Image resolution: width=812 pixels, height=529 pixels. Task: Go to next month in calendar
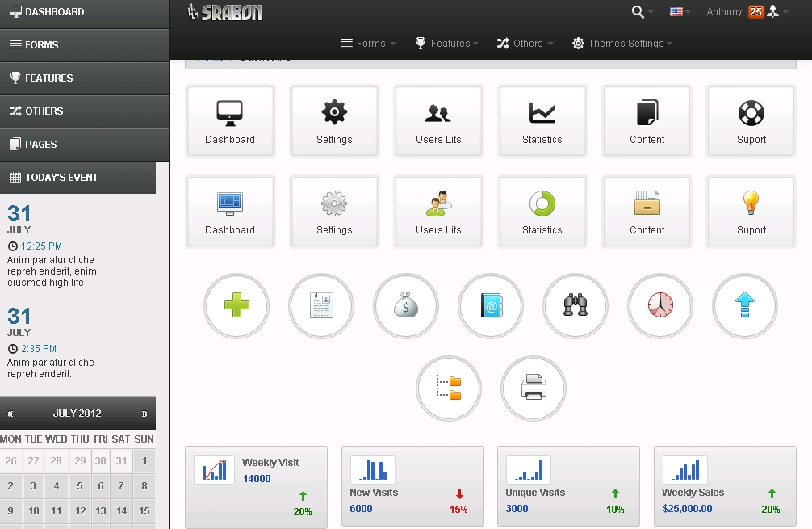(x=144, y=414)
